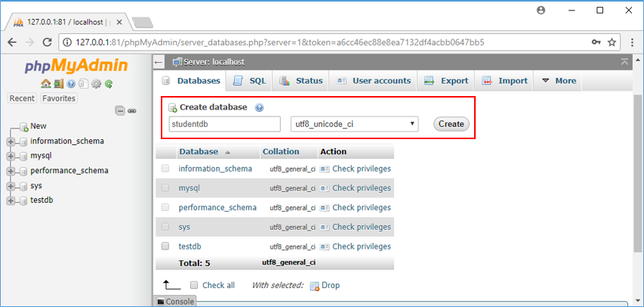Click the Check privileges icon for mysql
The width and height of the screenshot is (644, 307).
[x=325, y=188]
